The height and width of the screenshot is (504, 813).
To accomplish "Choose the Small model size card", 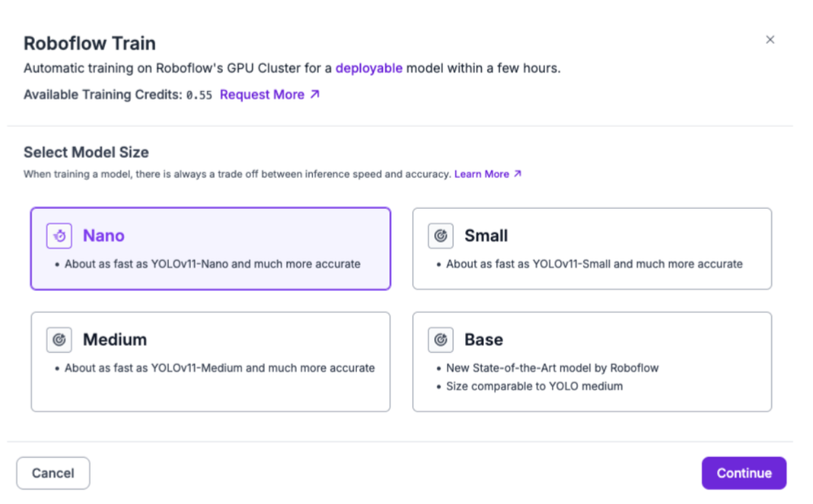I will click(592, 249).
